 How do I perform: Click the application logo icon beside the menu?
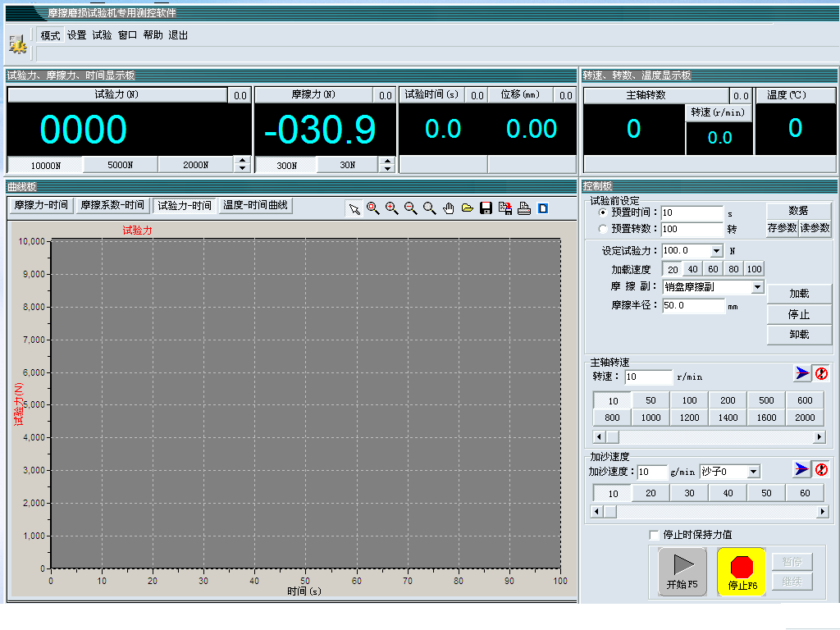click(18, 43)
